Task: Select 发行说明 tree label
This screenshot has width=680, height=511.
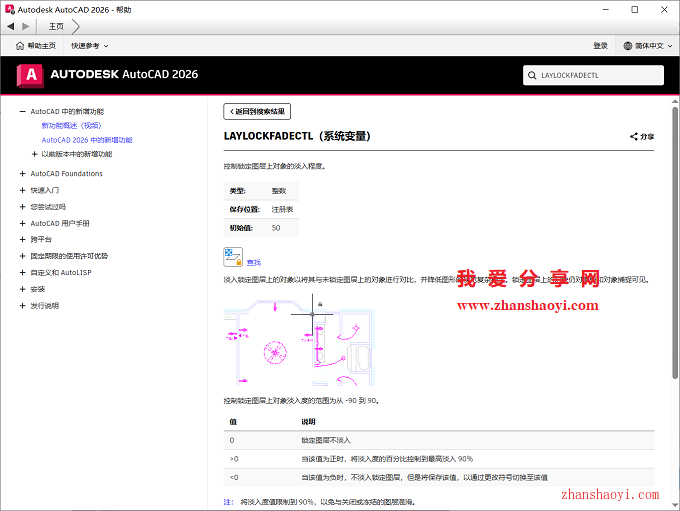Action: click(x=45, y=306)
